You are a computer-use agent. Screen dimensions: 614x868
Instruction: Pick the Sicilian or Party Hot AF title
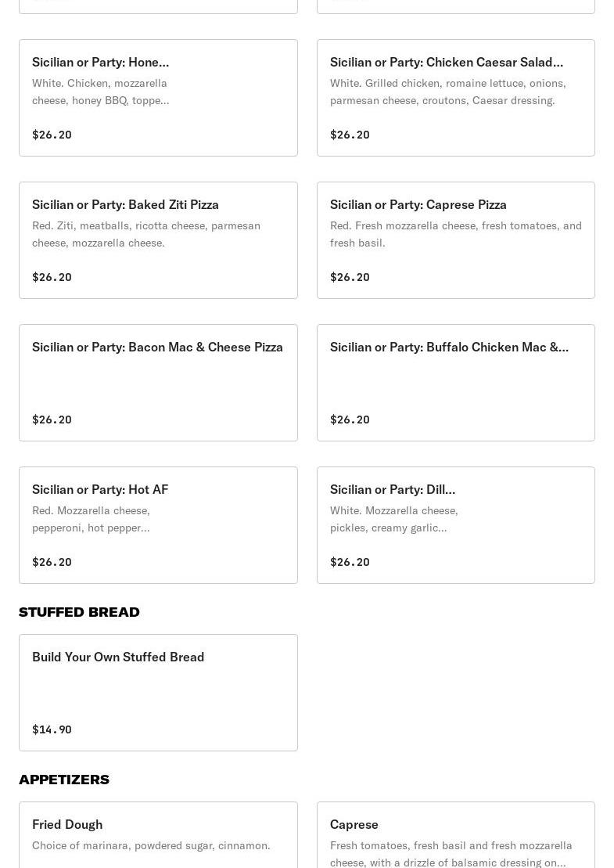click(x=100, y=489)
